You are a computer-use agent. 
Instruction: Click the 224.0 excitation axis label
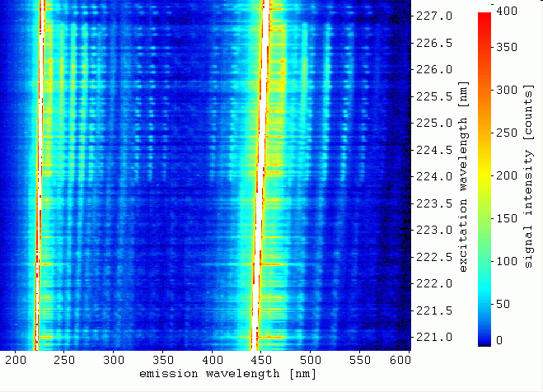tap(434, 176)
